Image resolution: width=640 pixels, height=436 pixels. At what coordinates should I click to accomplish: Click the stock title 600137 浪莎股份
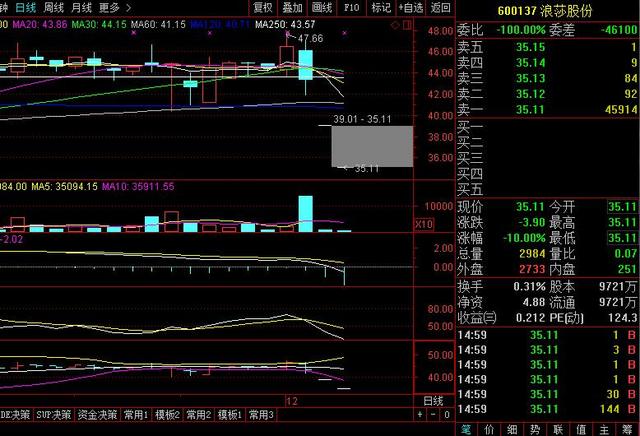[x=545, y=11]
